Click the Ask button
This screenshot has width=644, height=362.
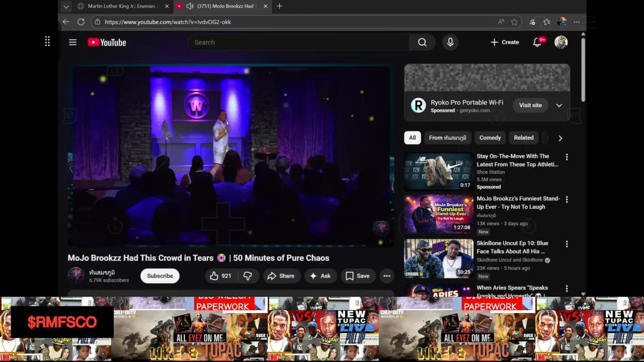[320, 276]
